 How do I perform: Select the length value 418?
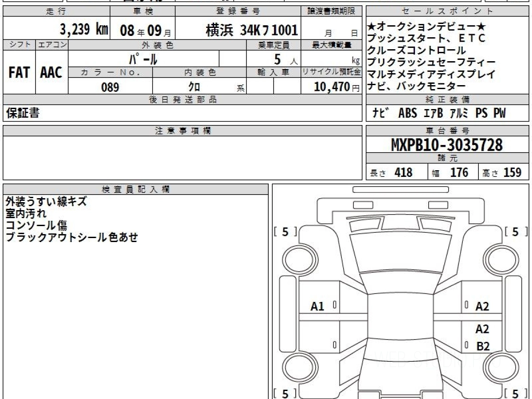pyautogui.click(x=403, y=172)
